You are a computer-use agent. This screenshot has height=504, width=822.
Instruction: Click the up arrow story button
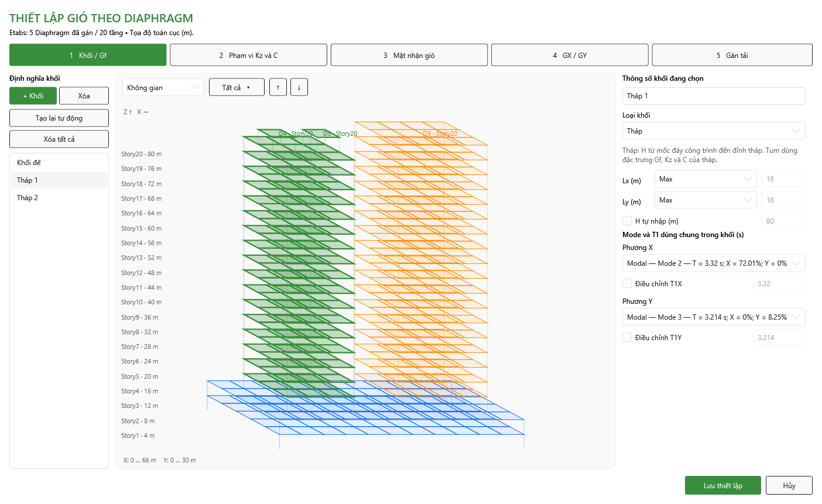point(278,87)
